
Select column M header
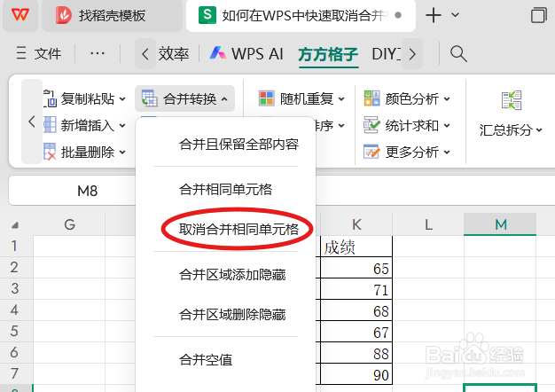501,224
